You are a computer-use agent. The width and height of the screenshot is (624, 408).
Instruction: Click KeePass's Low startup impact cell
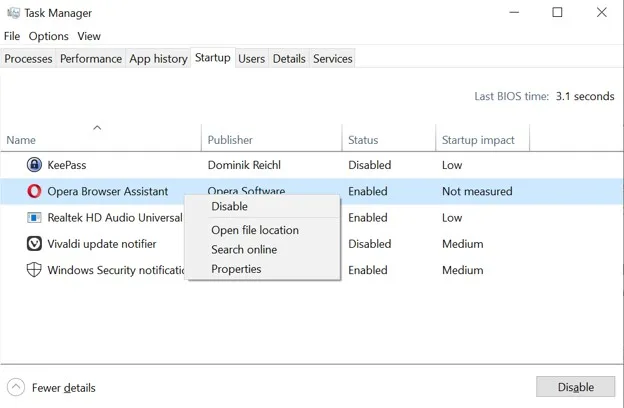[452, 165]
